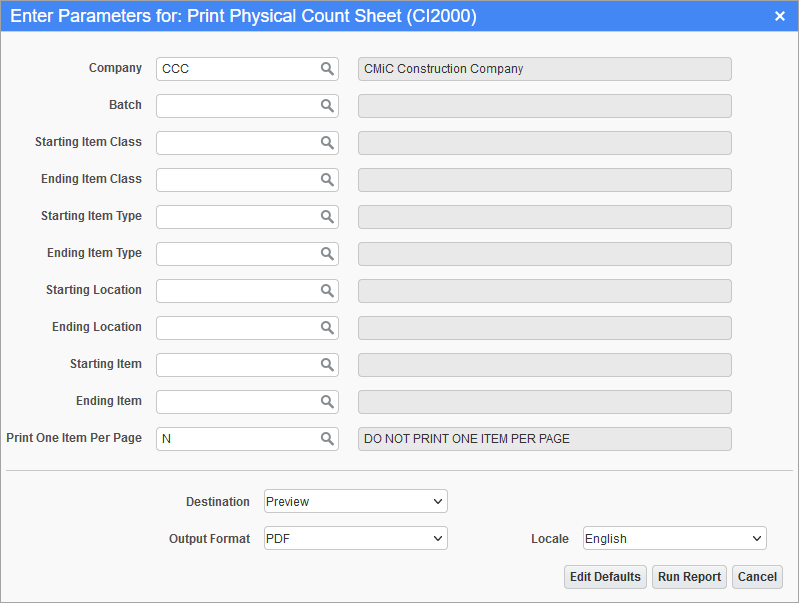Viewport: 799px width, 603px height.
Task: Open the Locale dropdown
Action: tap(675, 538)
